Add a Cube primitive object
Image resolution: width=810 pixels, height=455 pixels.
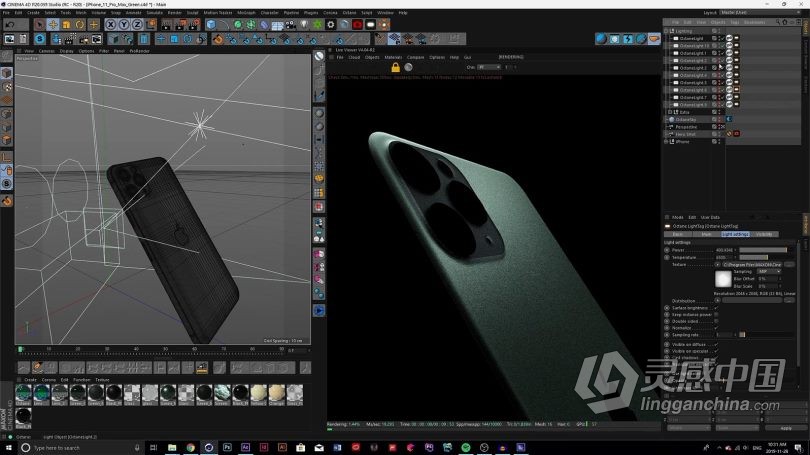tap(211, 24)
